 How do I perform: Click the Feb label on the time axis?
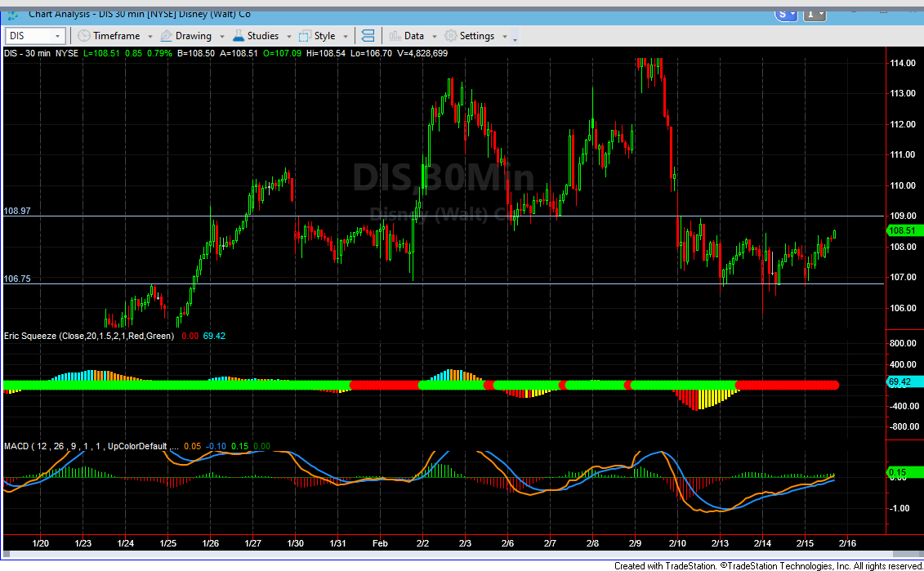click(x=380, y=543)
